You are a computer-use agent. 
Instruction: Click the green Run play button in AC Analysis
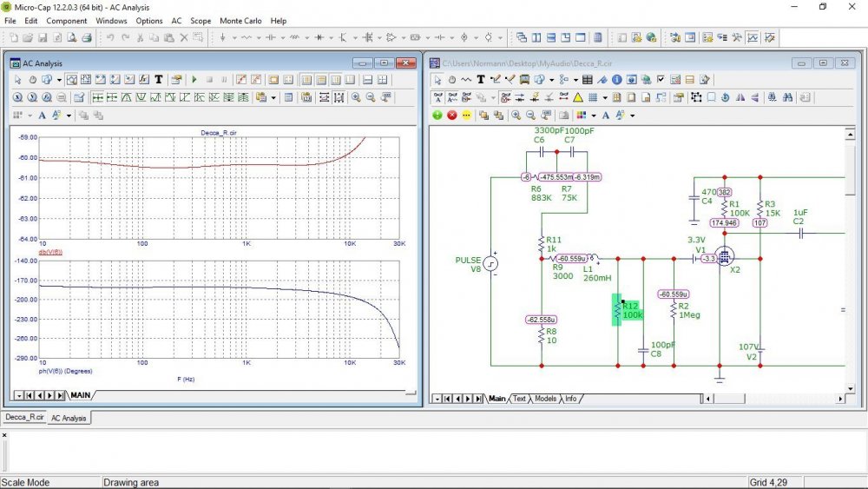[x=194, y=80]
